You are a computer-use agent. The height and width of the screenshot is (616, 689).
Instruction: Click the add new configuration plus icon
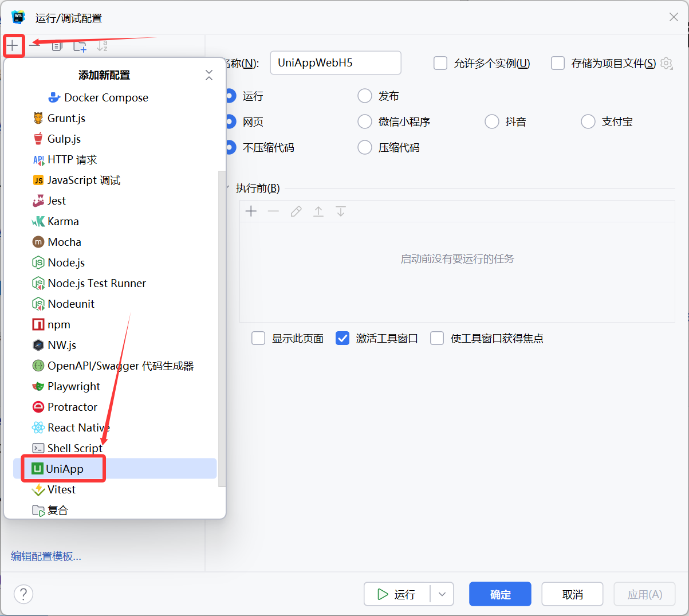pos(13,45)
